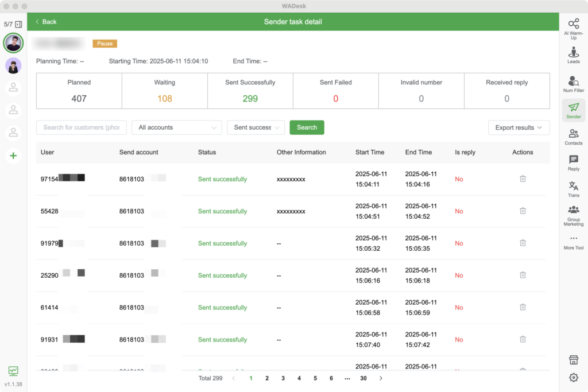Go to page 4 of results
The width and height of the screenshot is (588, 392).
(x=299, y=378)
